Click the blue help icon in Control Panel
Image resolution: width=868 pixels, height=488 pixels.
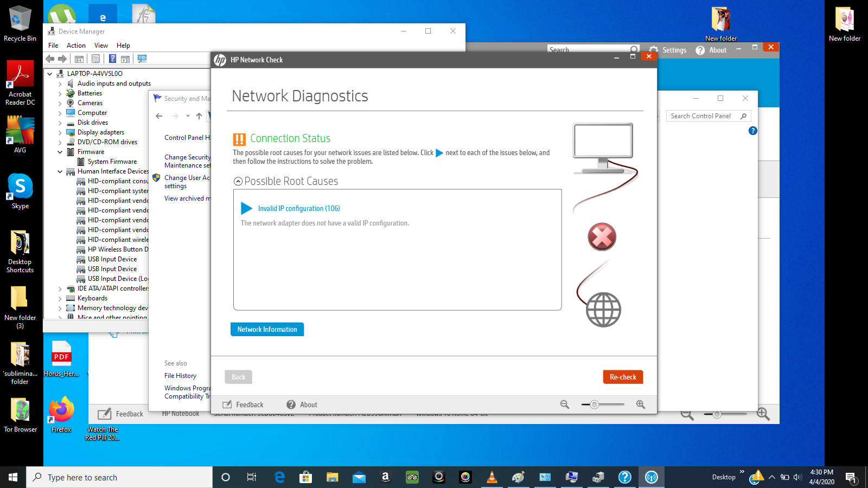(x=752, y=131)
